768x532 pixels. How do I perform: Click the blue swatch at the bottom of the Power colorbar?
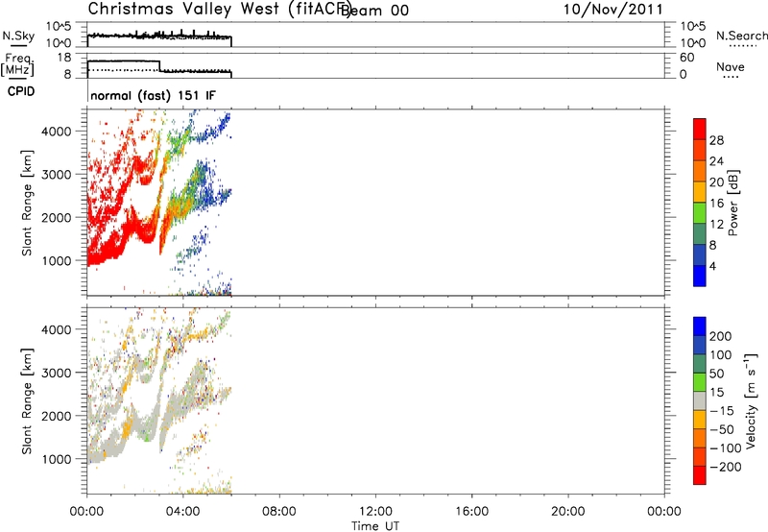click(700, 276)
